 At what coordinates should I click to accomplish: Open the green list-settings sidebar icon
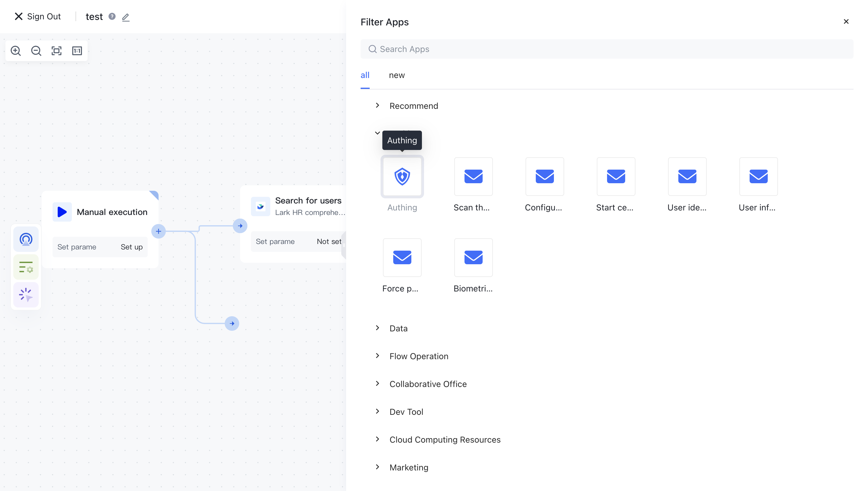(x=26, y=267)
